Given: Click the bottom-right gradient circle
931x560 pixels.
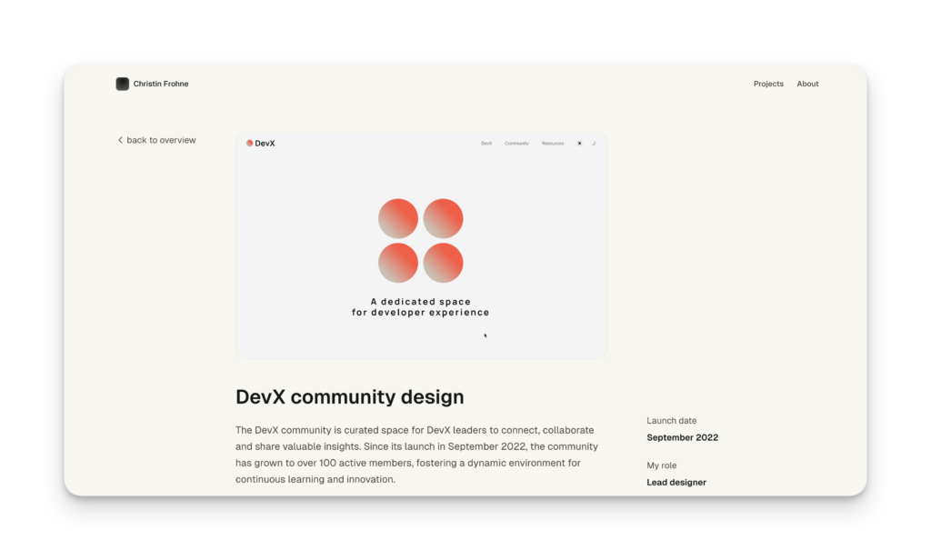Looking at the screenshot, I should click(x=443, y=263).
